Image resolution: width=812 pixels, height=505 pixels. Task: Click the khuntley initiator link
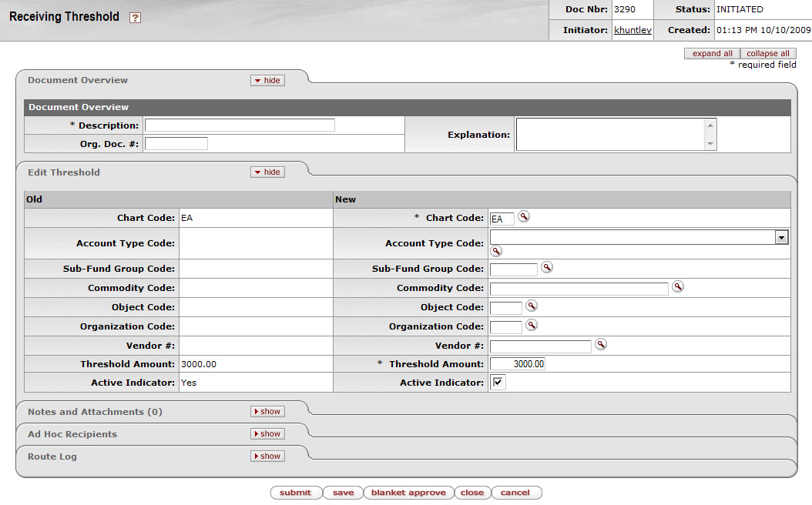pyautogui.click(x=632, y=30)
